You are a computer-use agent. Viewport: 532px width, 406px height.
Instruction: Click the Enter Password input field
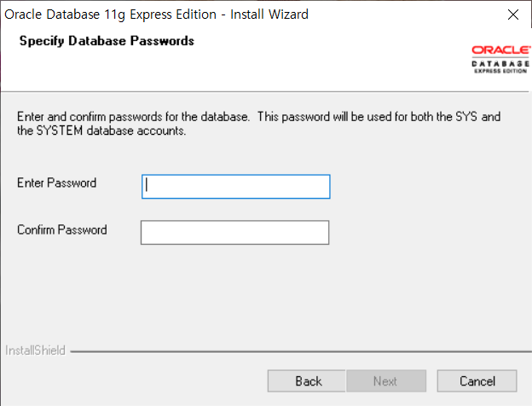236,187
